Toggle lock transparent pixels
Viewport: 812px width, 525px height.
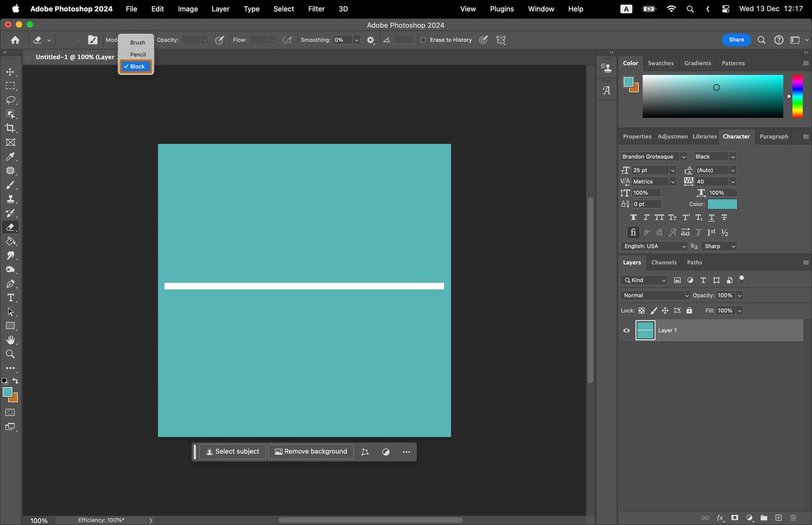pyautogui.click(x=641, y=311)
